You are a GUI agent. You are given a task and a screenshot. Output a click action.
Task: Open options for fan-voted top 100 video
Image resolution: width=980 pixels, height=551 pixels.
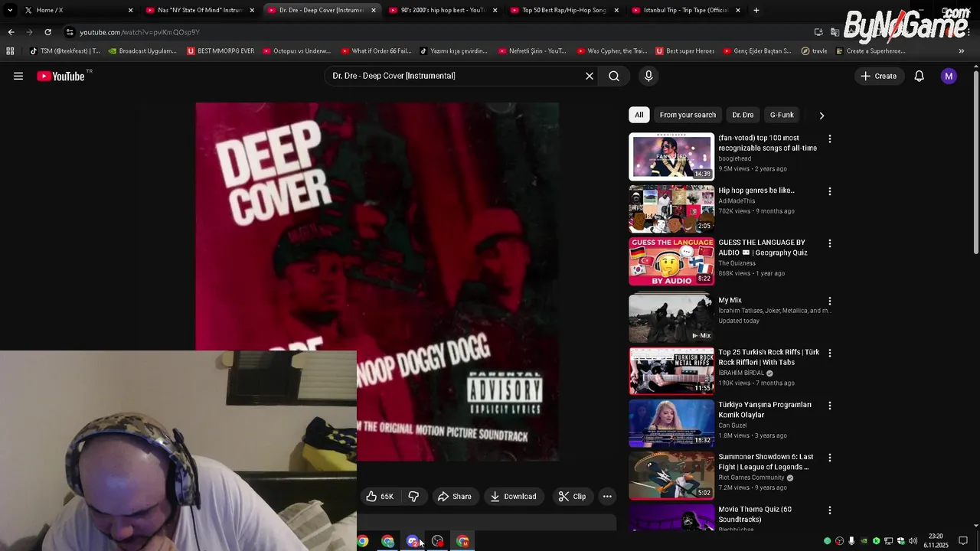click(829, 139)
